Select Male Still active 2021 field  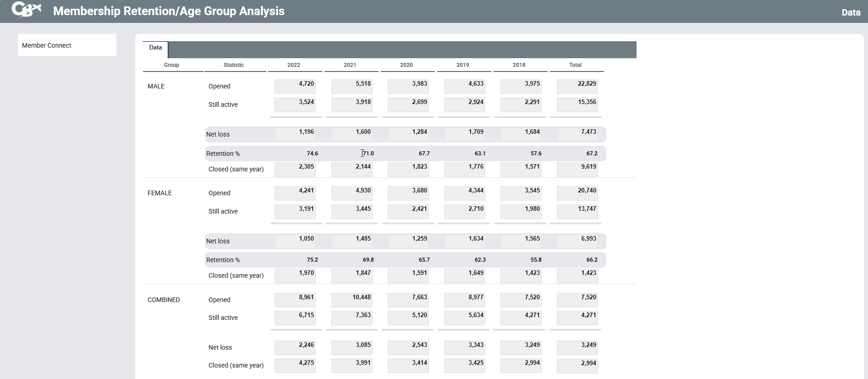(352, 104)
